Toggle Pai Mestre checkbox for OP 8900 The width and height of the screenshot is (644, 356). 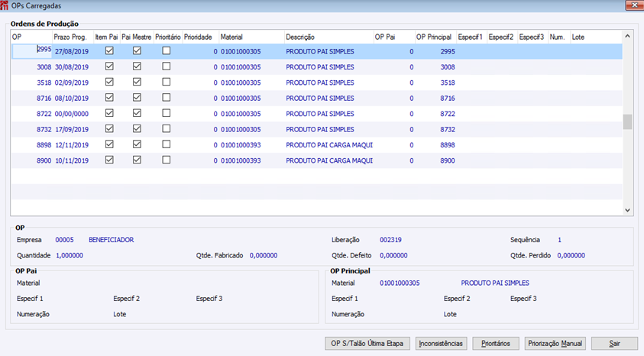[137, 160]
